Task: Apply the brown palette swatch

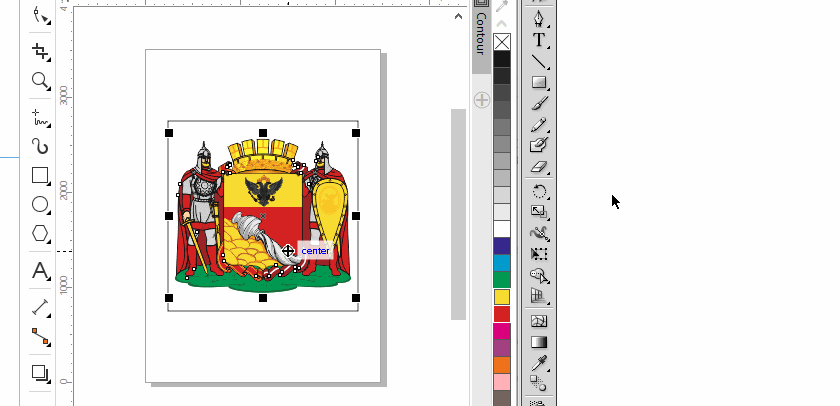Action: [x=502, y=398]
